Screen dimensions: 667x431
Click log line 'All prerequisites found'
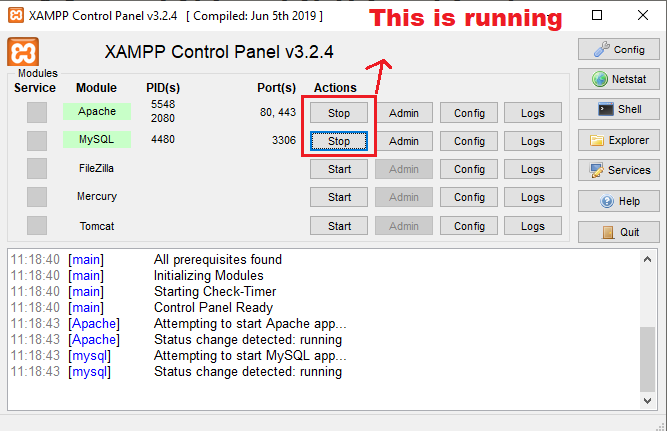218,260
